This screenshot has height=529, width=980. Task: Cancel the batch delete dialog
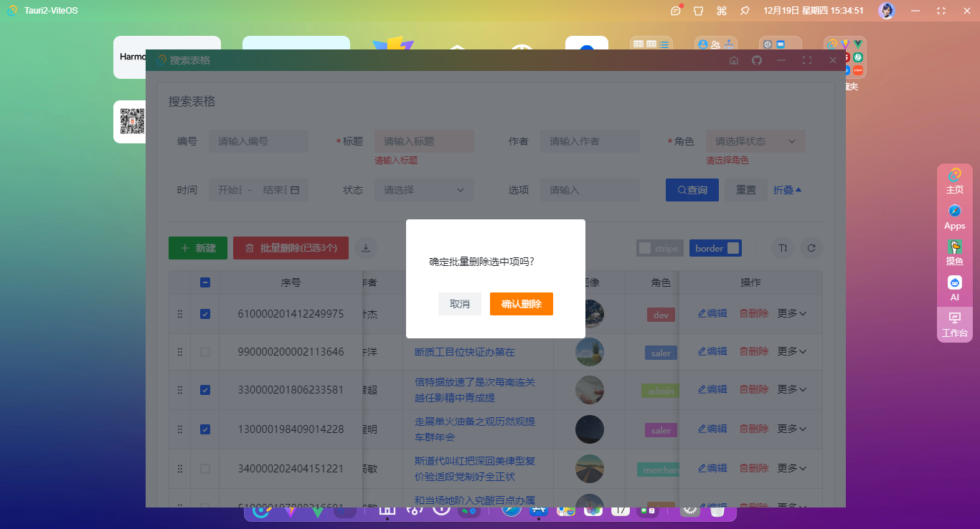click(x=460, y=304)
